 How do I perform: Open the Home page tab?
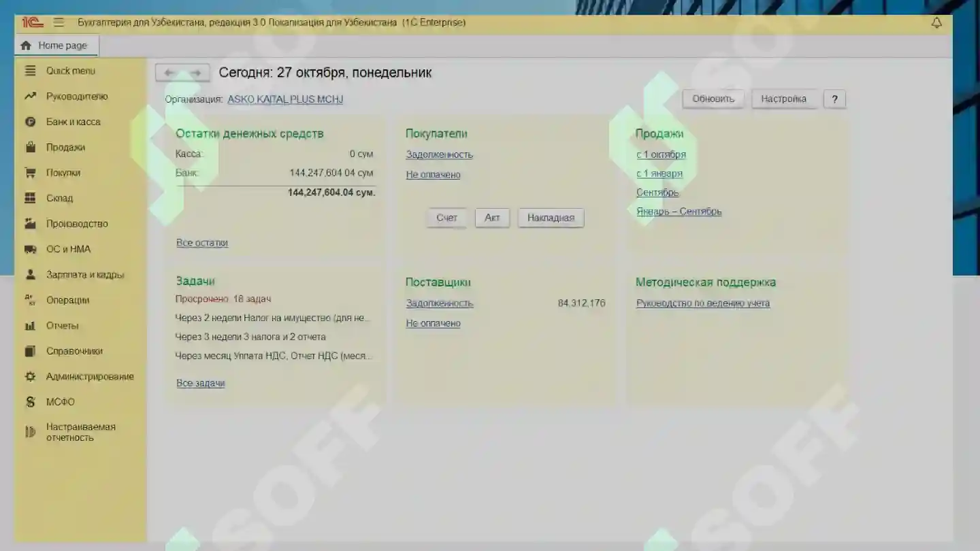pyautogui.click(x=56, y=46)
